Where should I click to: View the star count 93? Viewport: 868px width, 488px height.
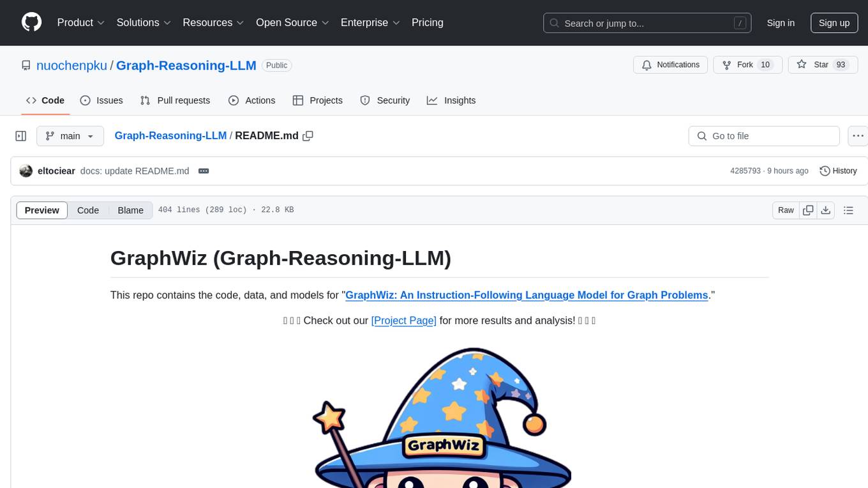point(841,65)
